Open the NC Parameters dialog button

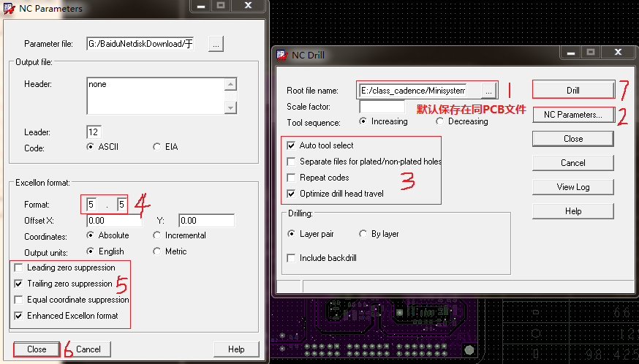[x=572, y=115]
